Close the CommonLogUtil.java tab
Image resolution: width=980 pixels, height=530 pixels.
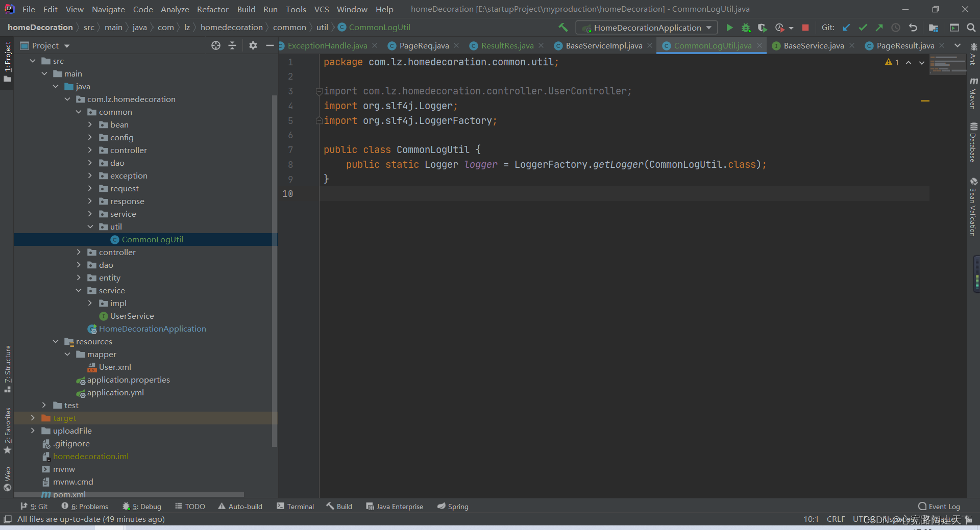759,45
